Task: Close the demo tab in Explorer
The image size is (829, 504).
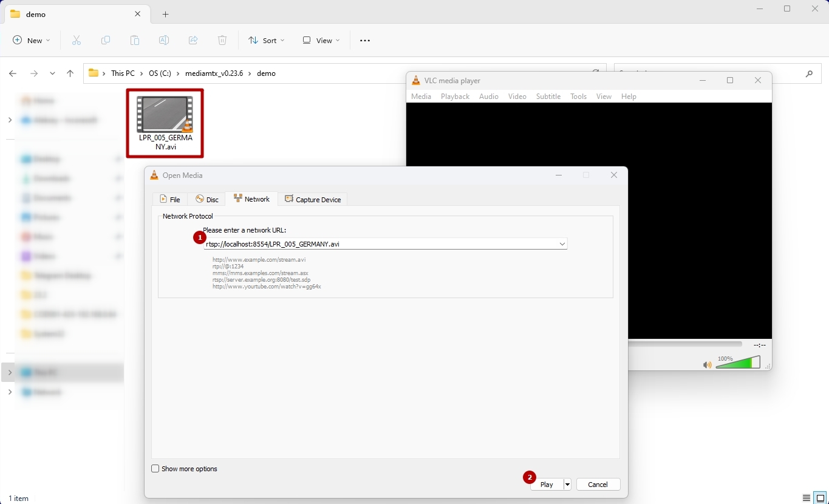Action: pos(138,14)
